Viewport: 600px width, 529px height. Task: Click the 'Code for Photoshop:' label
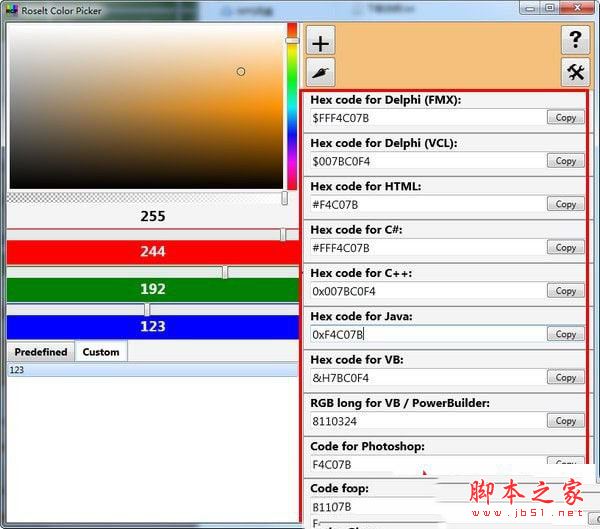point(367,446)
